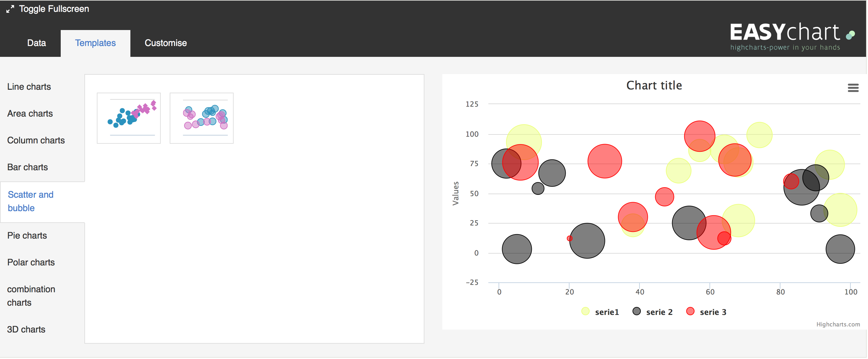Select serie 2 legend icon
868x359 pixels.
point(637,312)
